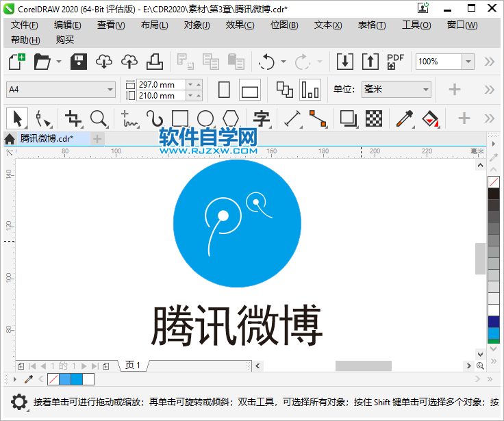Switch page to portrait orientation
Screen dimensions: 504x421
224,90
